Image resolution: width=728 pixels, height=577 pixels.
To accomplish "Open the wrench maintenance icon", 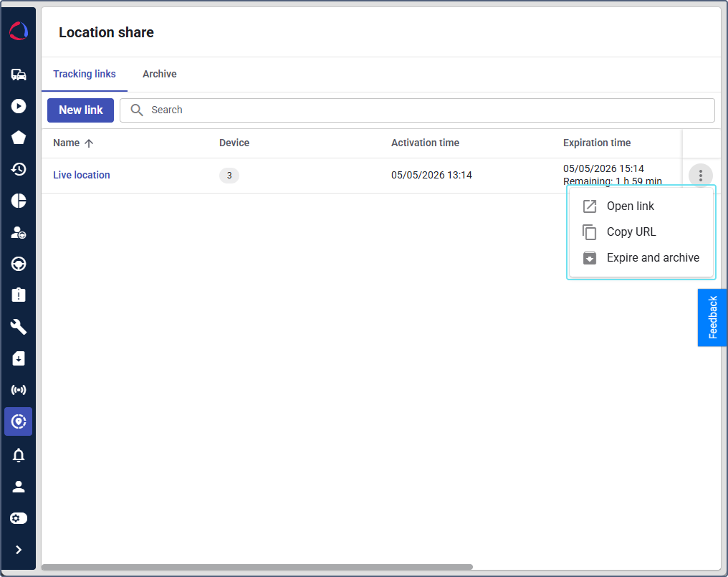I will [19, 327].
